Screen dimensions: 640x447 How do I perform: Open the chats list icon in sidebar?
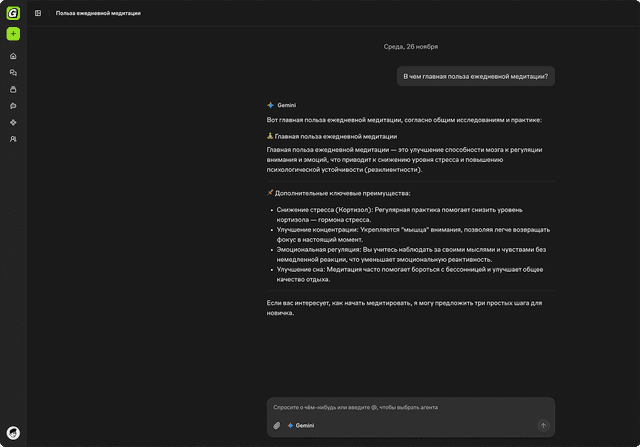pyautogui.click(x=13, y=73)
